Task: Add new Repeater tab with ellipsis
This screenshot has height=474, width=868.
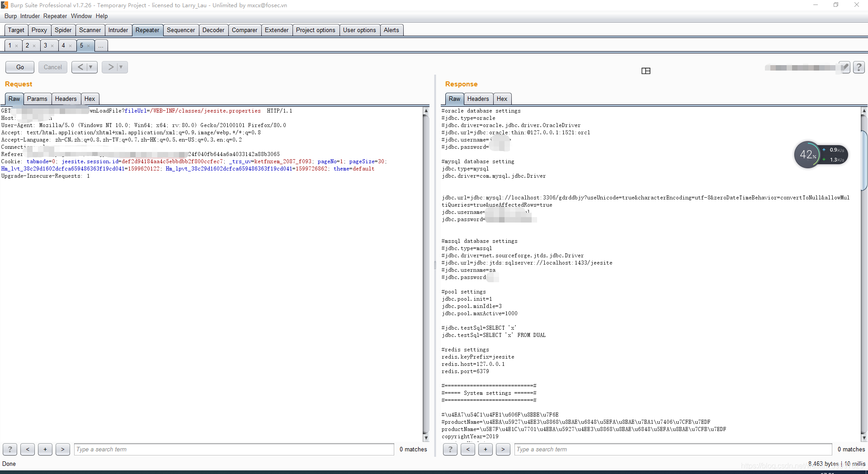Action: (x=101, y=45)
